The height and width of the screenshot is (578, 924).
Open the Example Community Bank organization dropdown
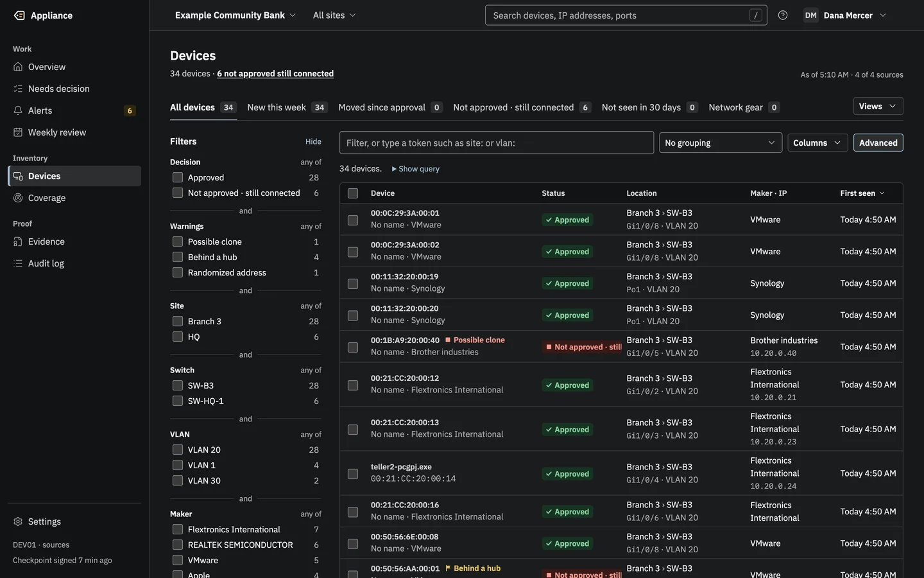[235, 15]
